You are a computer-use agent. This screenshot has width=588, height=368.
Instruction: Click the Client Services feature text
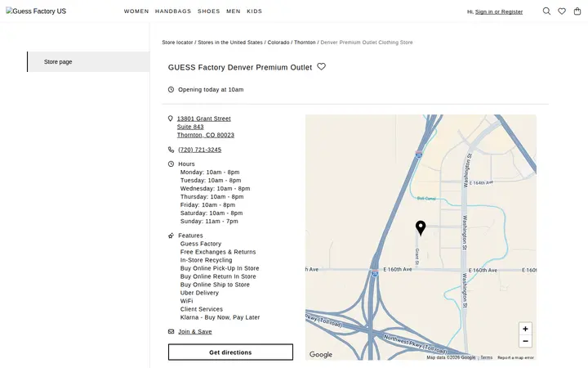tap(202, 309)
